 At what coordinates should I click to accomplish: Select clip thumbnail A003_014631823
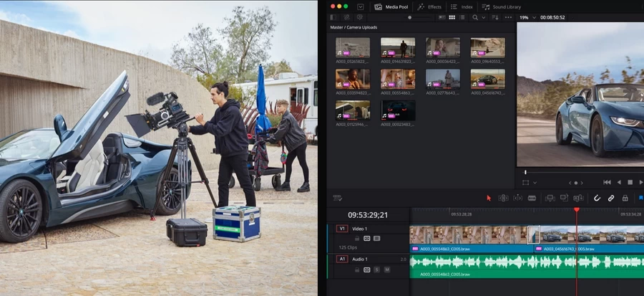(398, 48)
